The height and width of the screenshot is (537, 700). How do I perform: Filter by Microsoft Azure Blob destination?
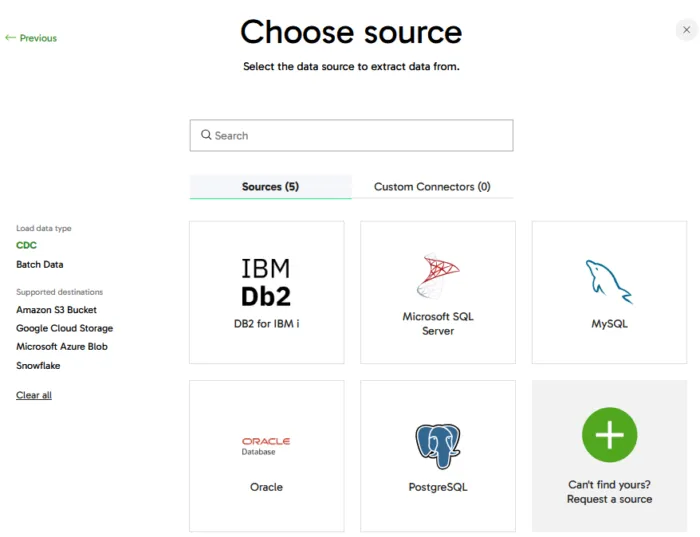(x=62, y=346)
